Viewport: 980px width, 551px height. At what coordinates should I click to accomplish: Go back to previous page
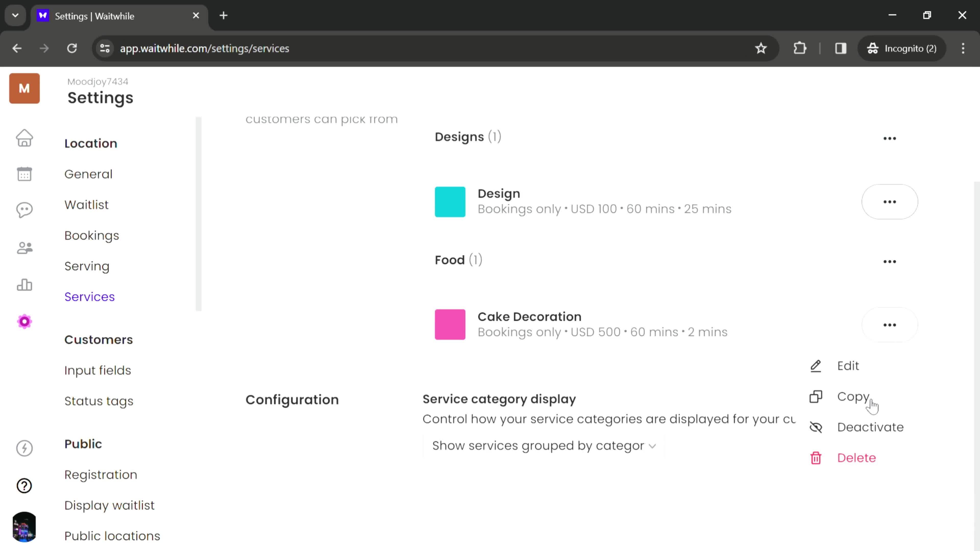(17, 48)
